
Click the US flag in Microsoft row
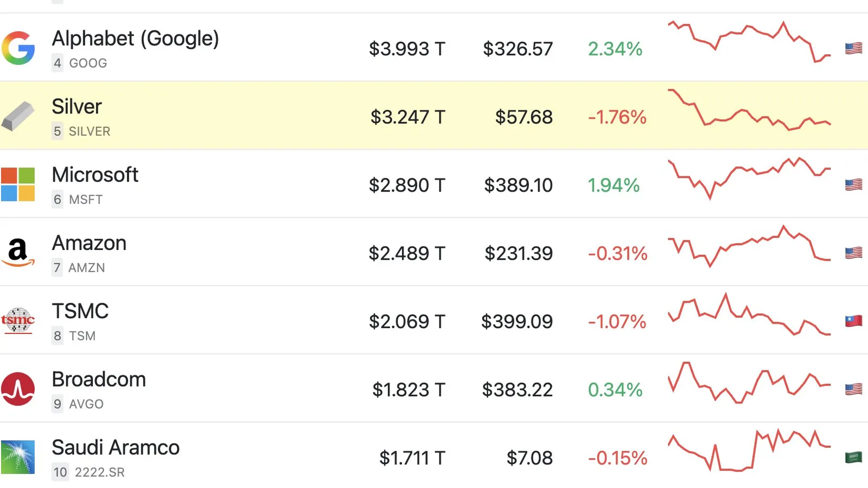(853, 184)
